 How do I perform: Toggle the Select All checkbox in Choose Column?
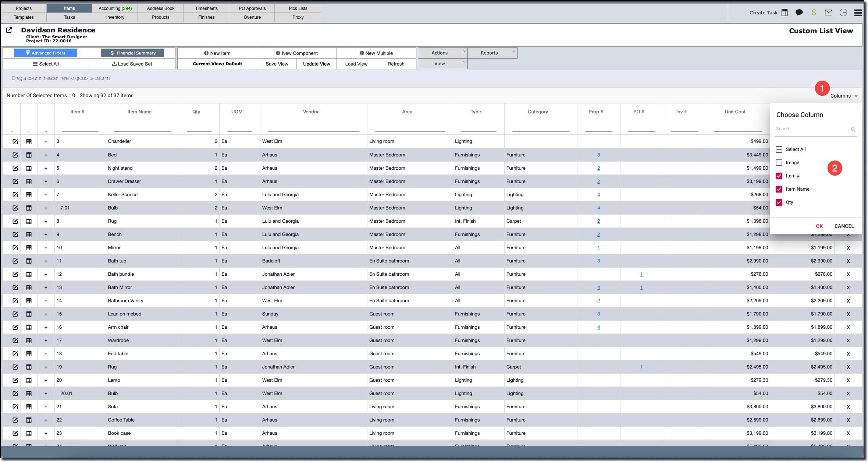click(779, 149)
